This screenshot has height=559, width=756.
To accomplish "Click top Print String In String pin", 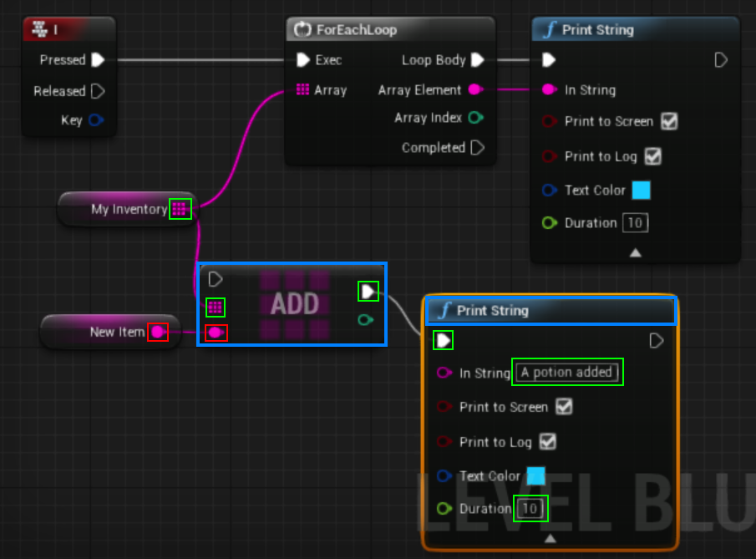I will tap(549, 89).
